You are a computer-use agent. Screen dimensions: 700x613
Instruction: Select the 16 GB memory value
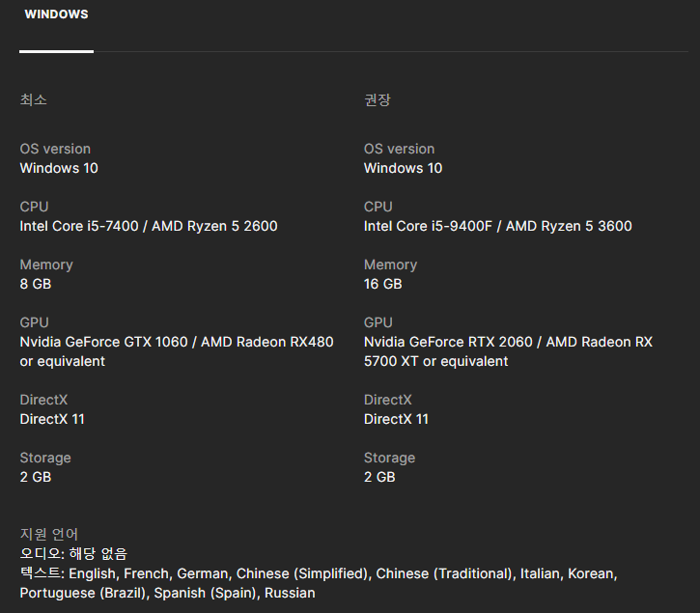382,284
